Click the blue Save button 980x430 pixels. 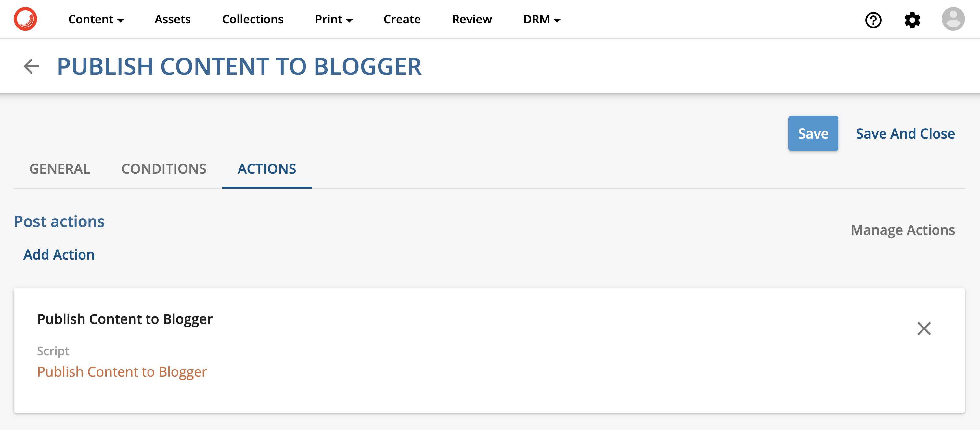(x=813, y=133)
